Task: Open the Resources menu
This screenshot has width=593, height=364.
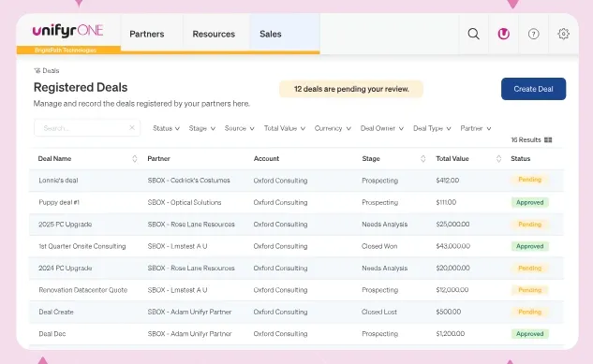Action: pyautogui.click(x=214, y=34)
